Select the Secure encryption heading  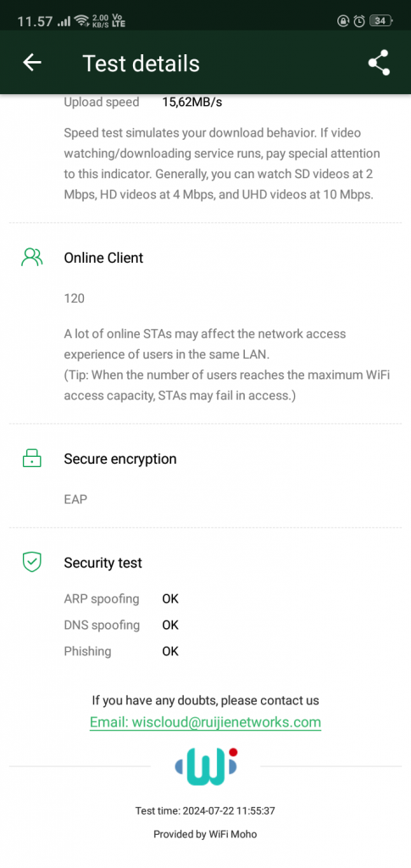[x=120, y=459]
